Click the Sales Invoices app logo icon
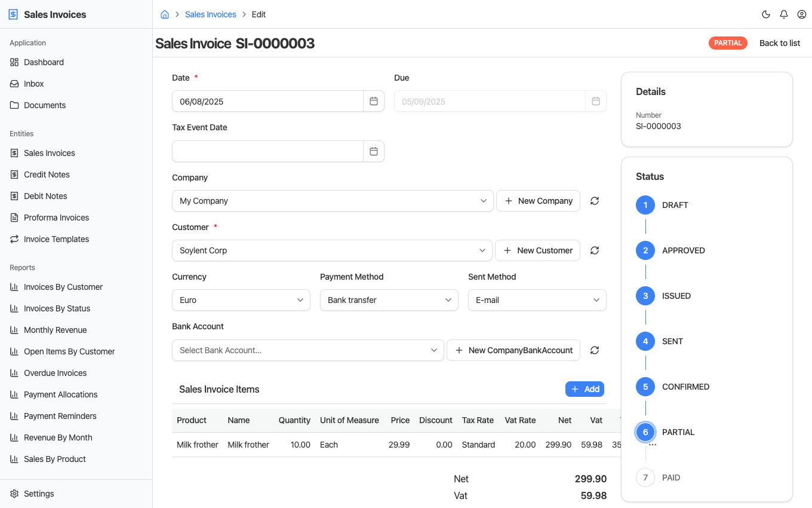The height and width of the screenshot is (508, 812). (13, 14)
